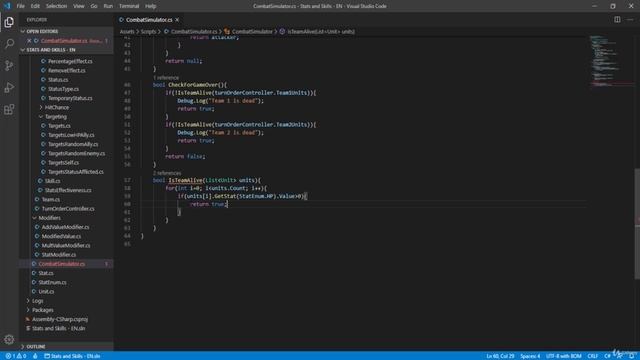Click errors and warnings status indicator
The width and height of the screenshot is (640, 360).
(16, 356)
